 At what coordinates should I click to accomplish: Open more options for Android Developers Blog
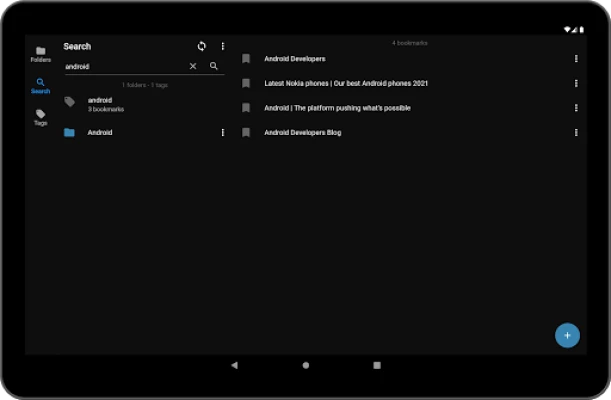click(576, 132)
